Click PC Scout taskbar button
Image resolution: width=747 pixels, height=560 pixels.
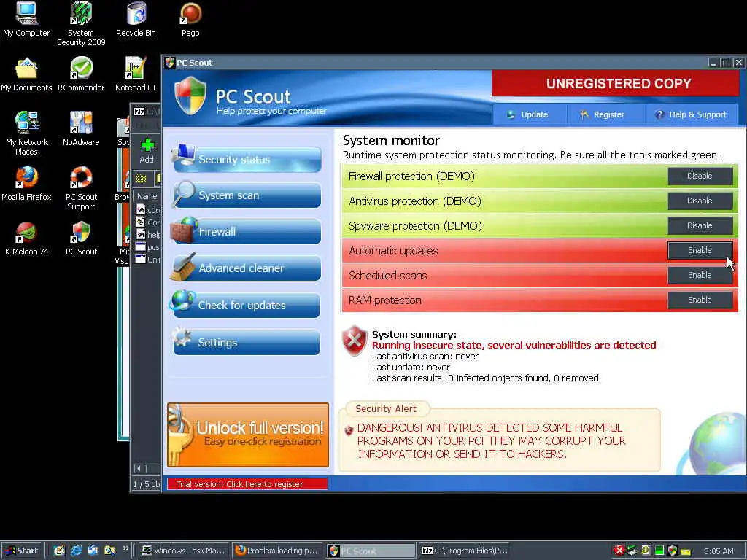(371, 551)
